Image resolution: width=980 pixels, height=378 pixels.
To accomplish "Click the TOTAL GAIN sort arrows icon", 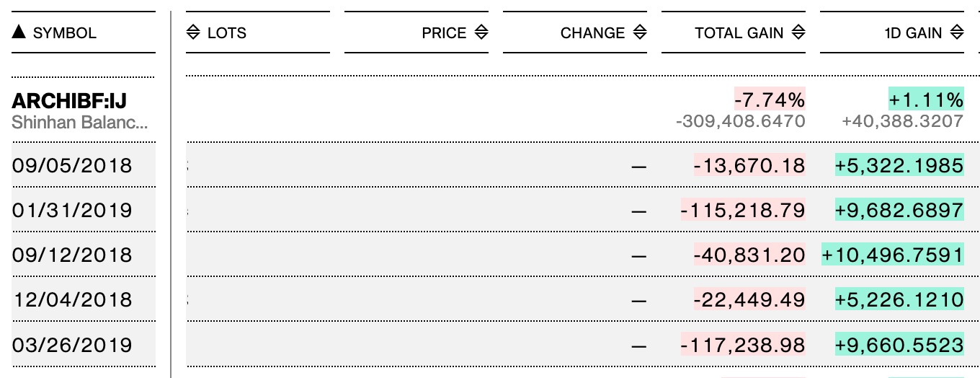I will (798, 32).
